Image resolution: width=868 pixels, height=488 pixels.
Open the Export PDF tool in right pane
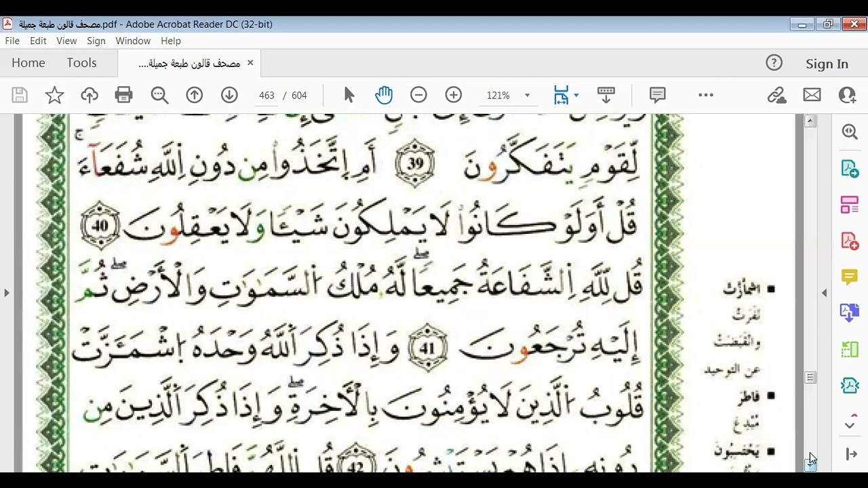pos(850,168)
